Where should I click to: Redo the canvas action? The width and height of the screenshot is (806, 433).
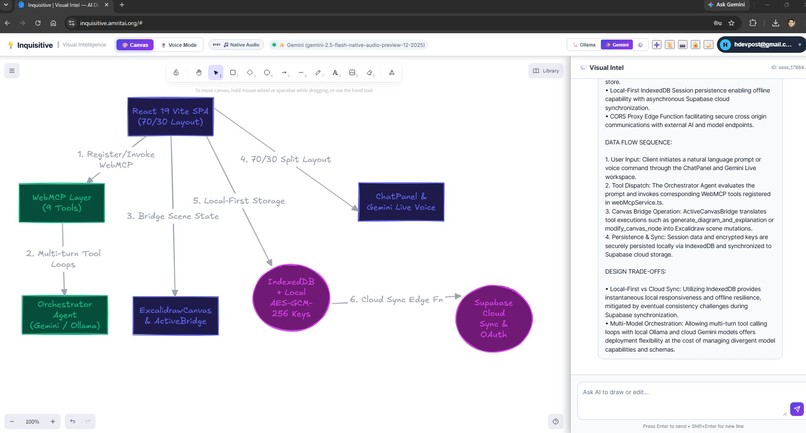pos(88,422)
